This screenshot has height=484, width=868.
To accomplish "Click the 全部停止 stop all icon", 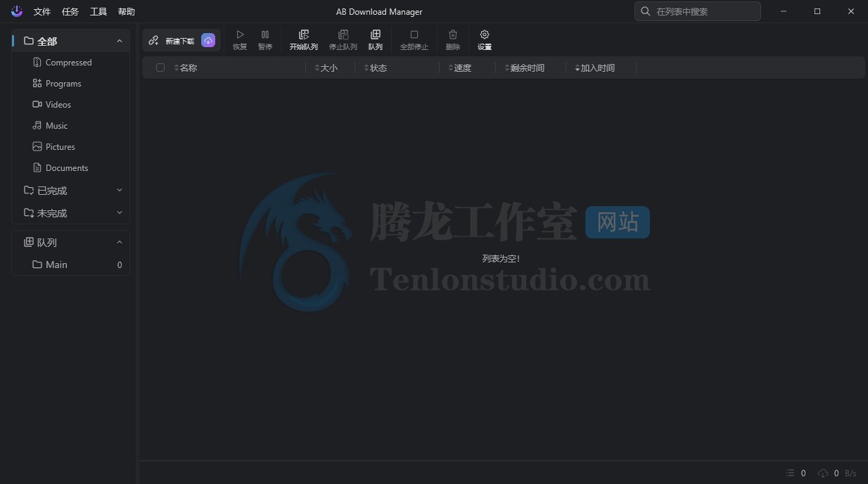I will pyautogui.click(x=414, y=34).
